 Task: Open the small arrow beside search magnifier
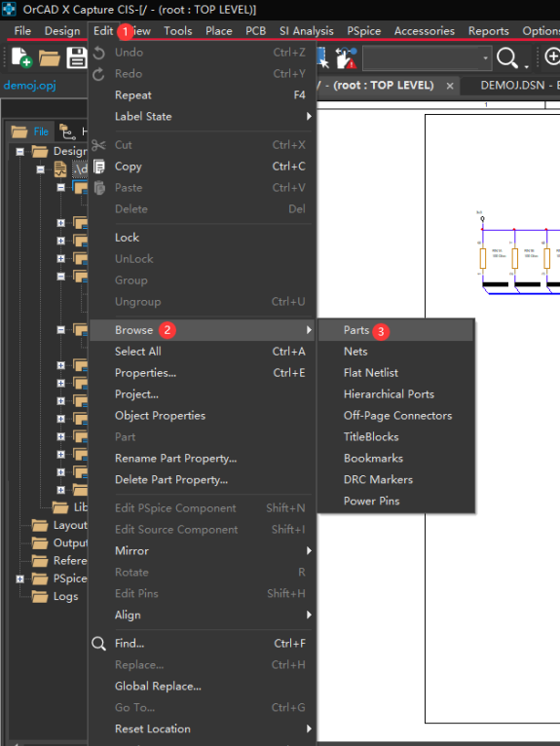527,66
